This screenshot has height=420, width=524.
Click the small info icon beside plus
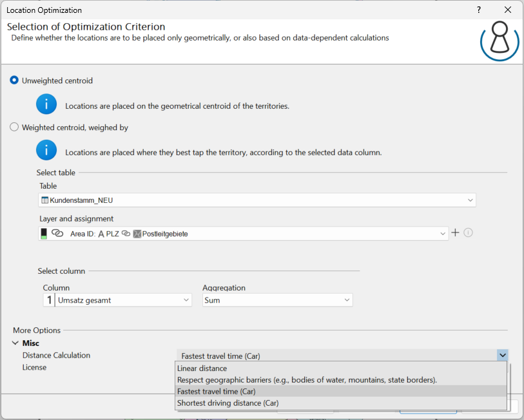point(469,233)
